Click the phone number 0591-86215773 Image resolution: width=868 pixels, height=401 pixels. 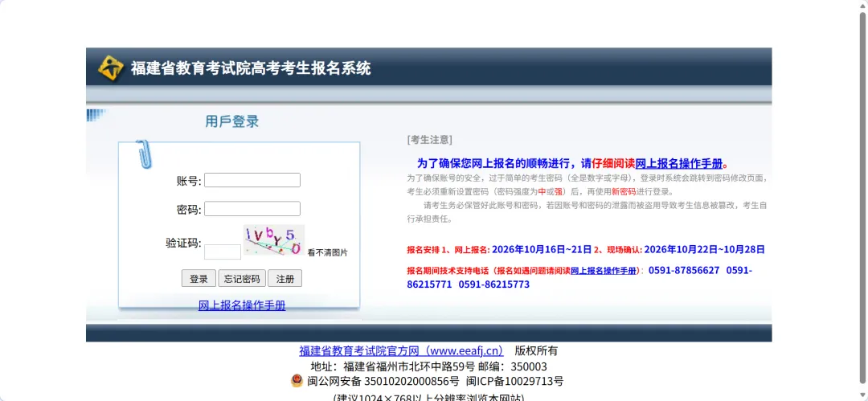coord(493,284)
